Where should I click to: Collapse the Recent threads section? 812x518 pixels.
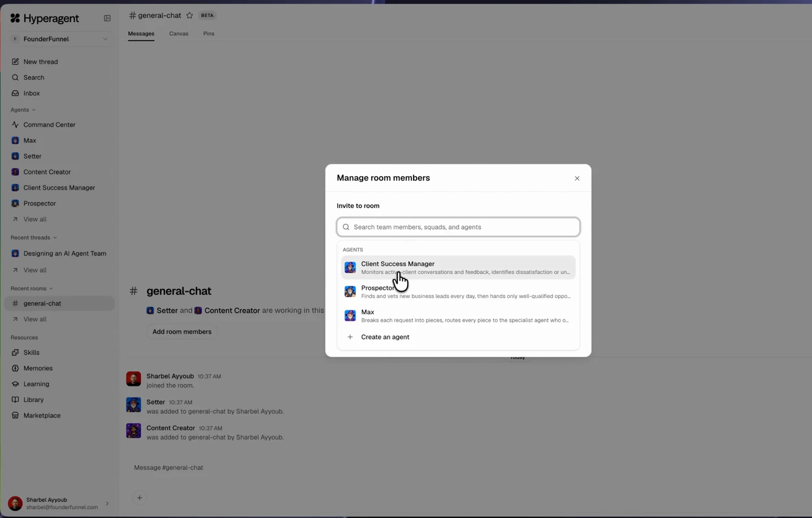tap(34, 238)
